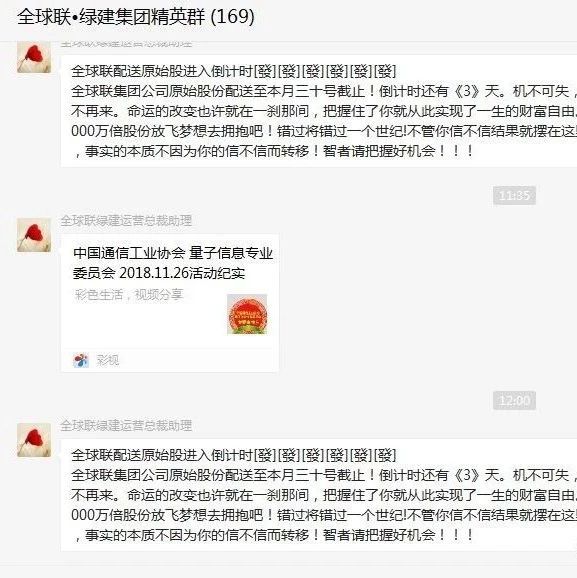Click the cut-off sender name at top
The image size is (577, 578).
[x=126, y=44]
